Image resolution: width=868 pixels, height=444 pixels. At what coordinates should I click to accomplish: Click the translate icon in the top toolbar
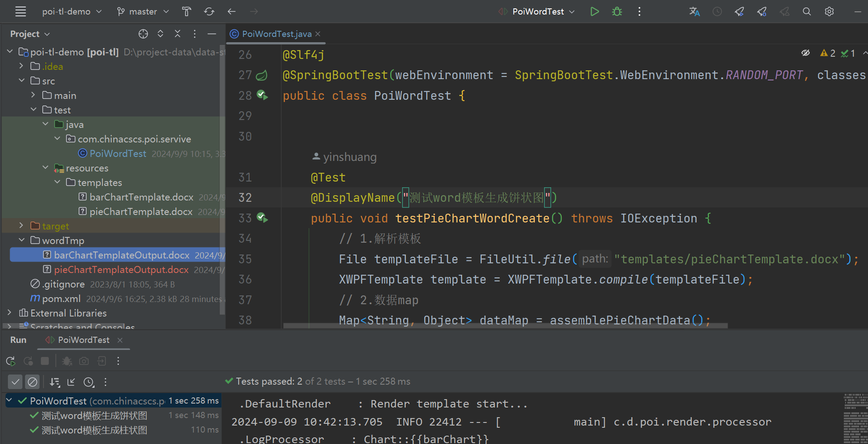click(694, 11)
